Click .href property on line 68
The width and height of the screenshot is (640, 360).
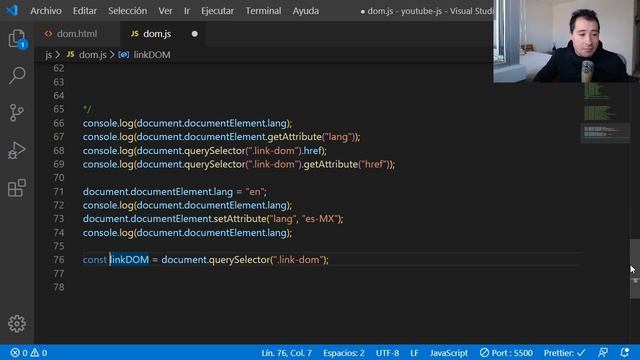click(312, 151)
